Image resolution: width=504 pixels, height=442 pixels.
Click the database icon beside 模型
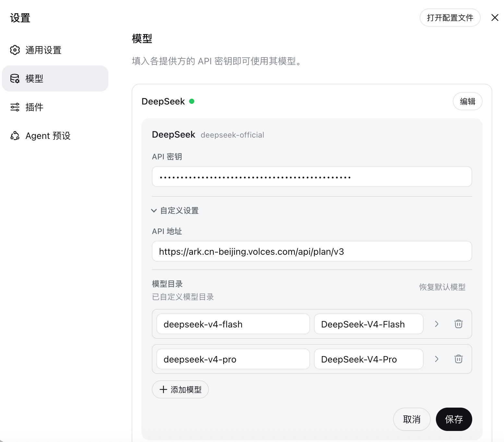pyautogui.click(x=15, y=79)
